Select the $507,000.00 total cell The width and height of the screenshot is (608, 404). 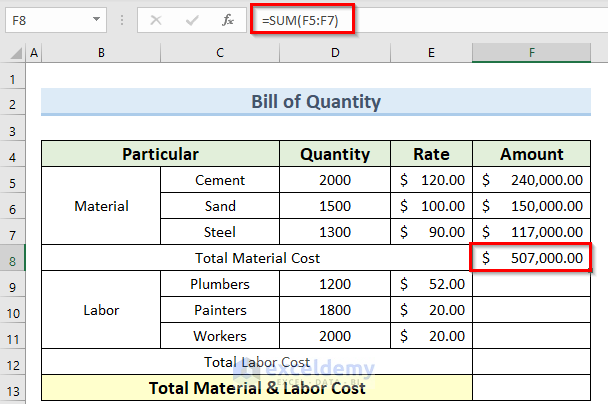point(532,258)
